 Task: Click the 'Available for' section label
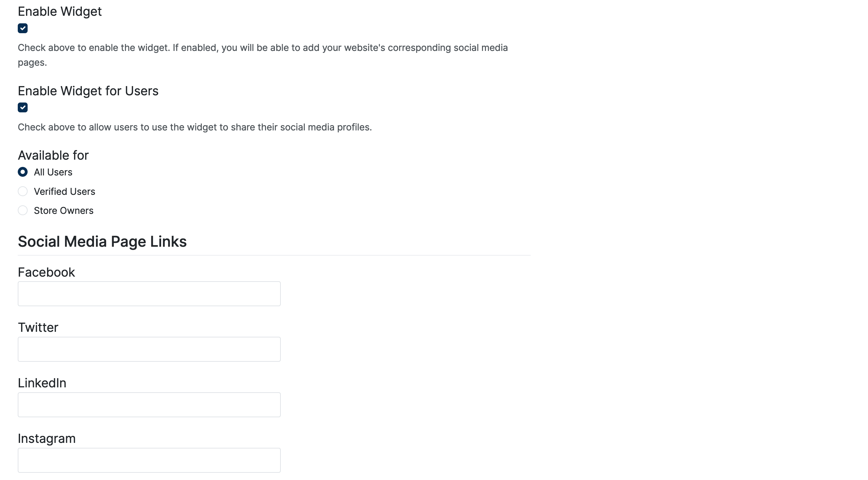(53, 155)
